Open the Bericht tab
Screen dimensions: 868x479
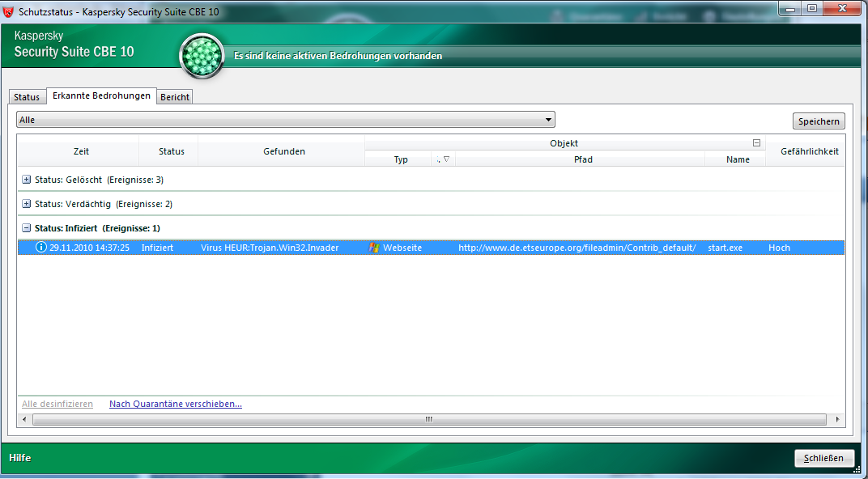click(175, 97)
